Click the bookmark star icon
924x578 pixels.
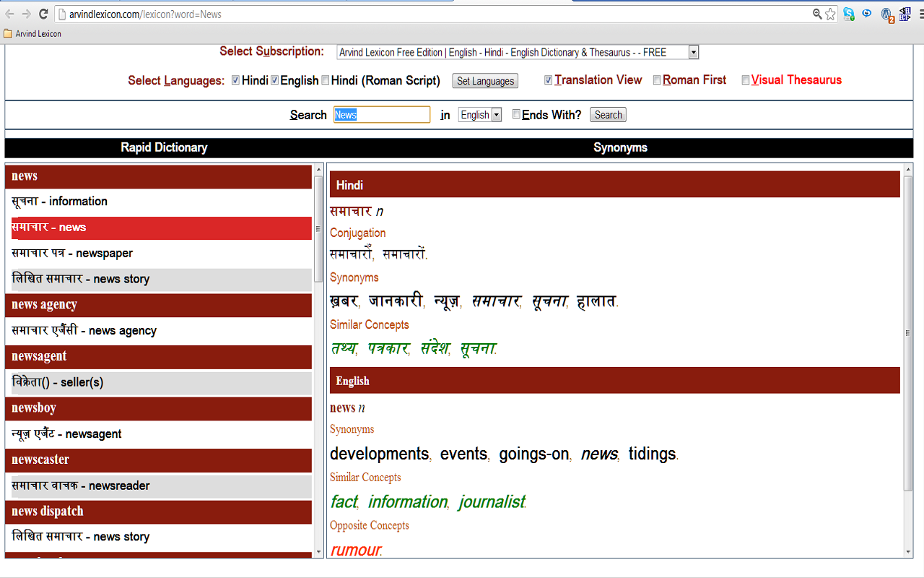[831, 14]
